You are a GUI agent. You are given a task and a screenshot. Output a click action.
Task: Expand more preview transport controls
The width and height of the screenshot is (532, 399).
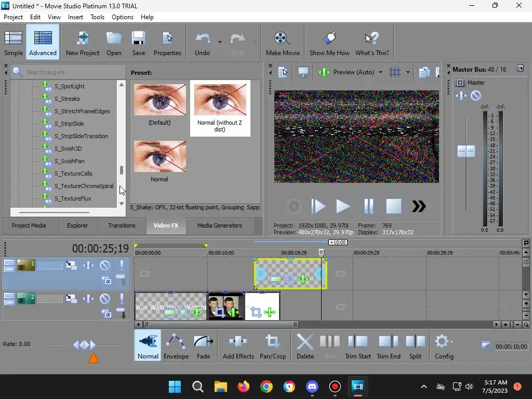point(419,206)
